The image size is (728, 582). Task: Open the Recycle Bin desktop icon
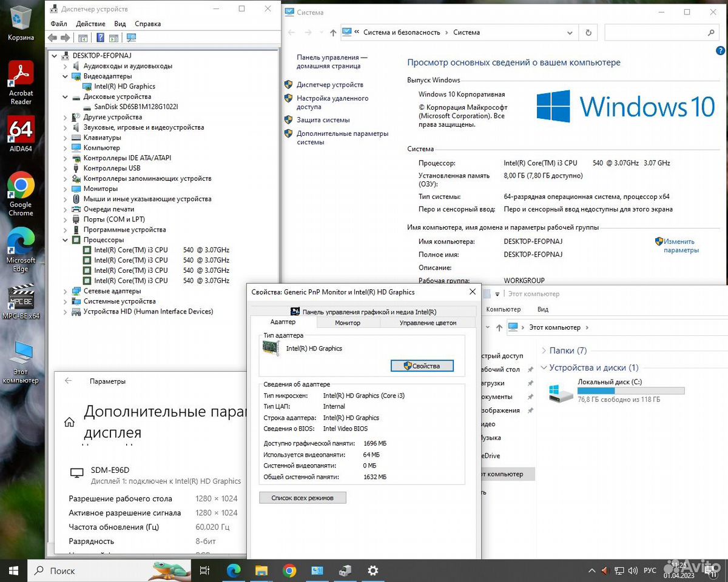[21, 23]
